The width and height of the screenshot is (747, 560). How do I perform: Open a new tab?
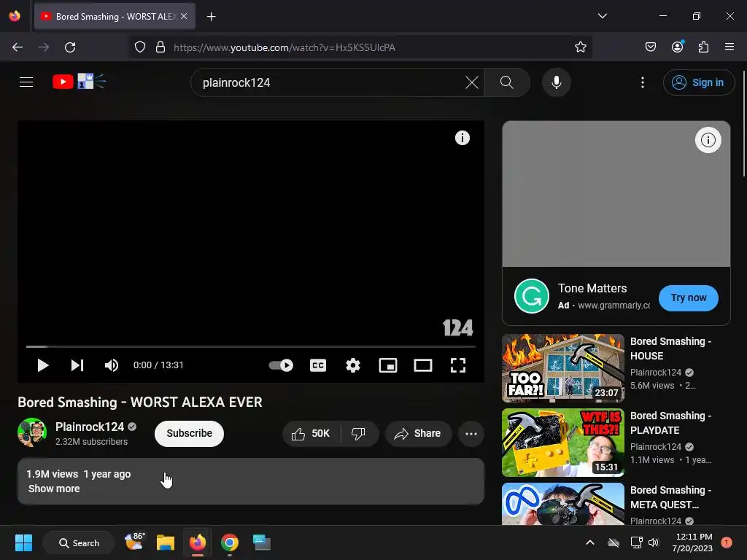(211, 17)
